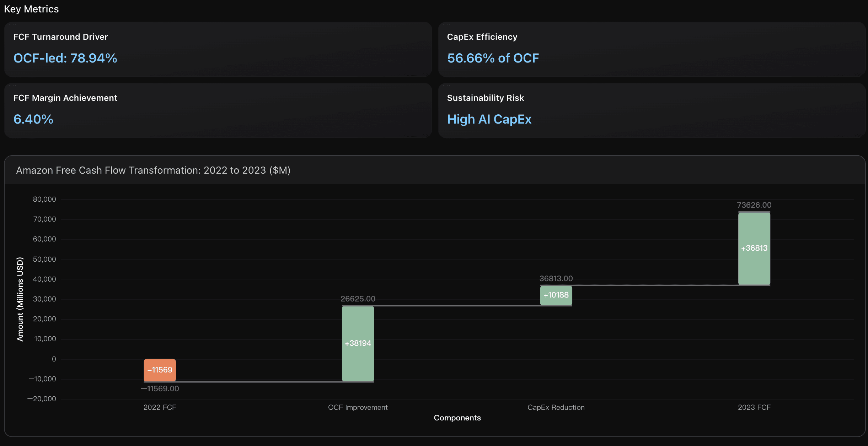
Task: Click the −10,000 y-axis tick label
Action: (x=42, y=379)
